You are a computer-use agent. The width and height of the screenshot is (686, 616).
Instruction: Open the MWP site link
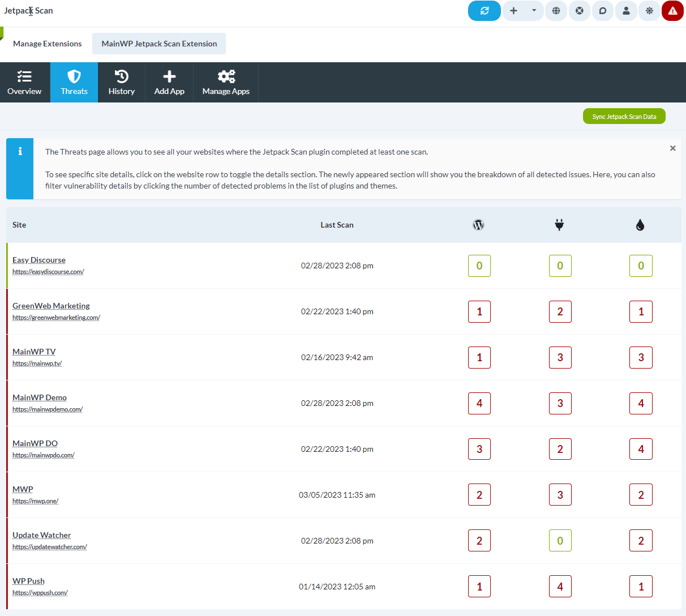(23, 489)
